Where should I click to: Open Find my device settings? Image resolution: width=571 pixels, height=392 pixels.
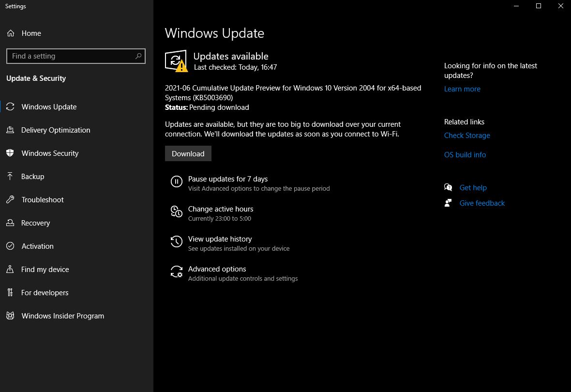tap(45, 269)
